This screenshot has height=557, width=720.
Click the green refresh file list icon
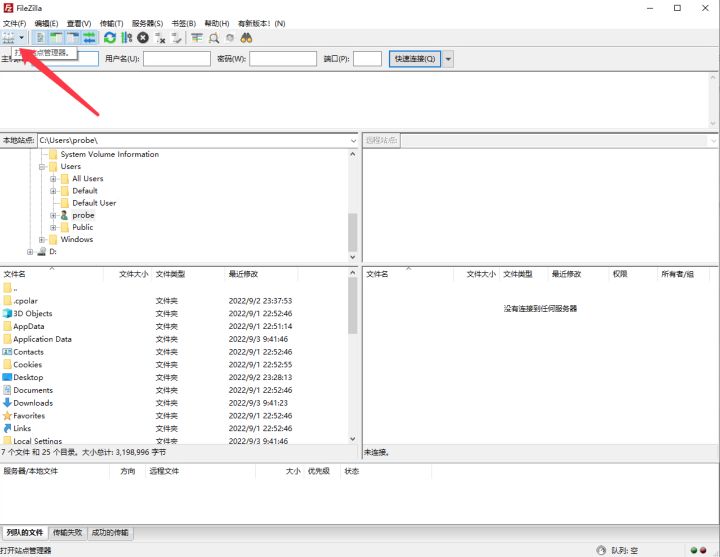[x=109, y=37]
